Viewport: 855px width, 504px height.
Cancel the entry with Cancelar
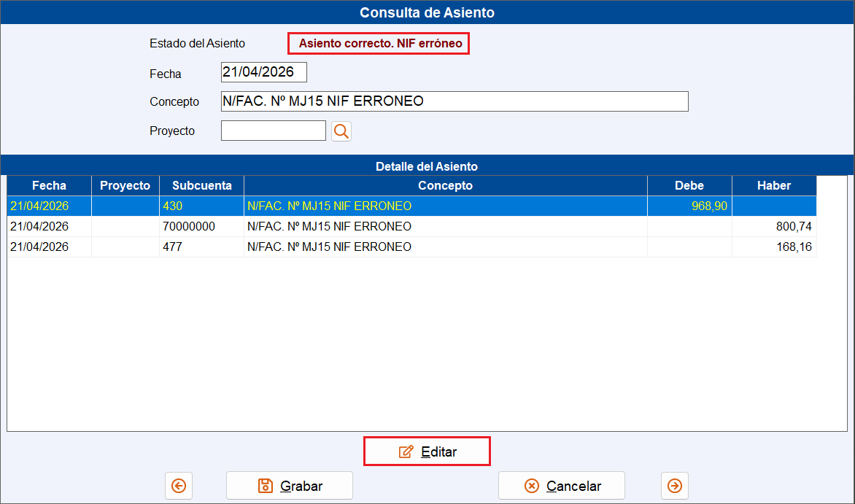[x=562, y=486]
